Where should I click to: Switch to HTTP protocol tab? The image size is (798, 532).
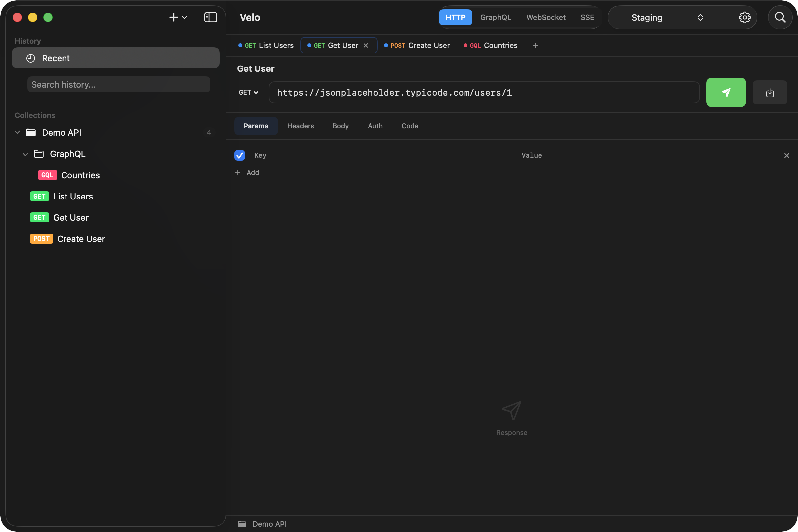tap(455, 17)
